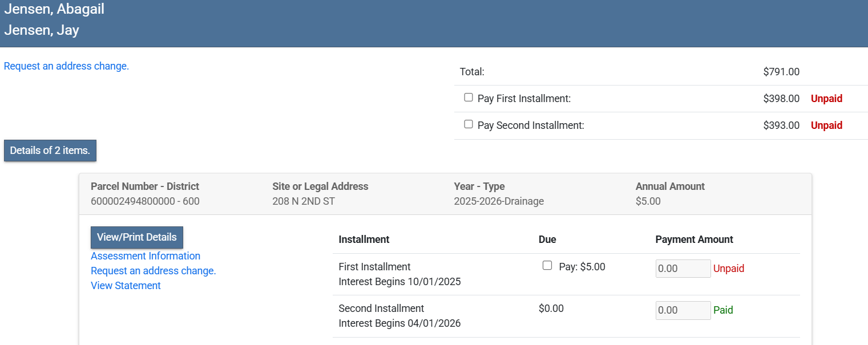Viewport: 868px width, 345px height.
Task: Enable the Pay Second Installment checkbox
Action: click(x=469, y=124)
